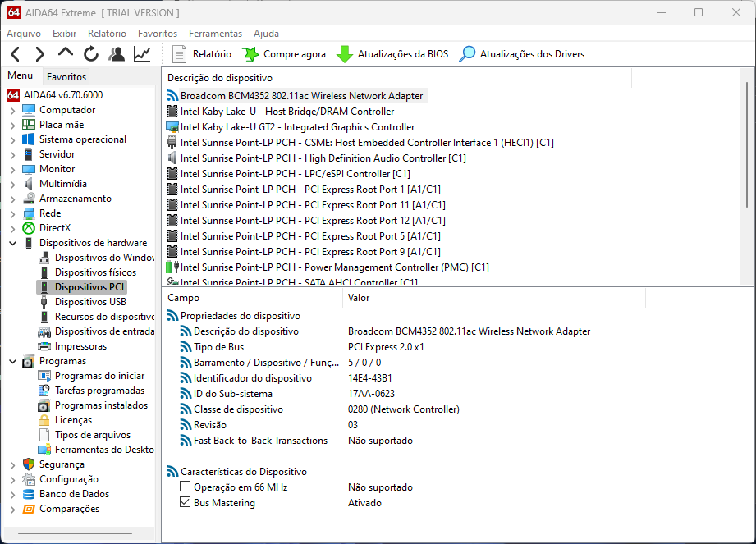Select the Configuração gear icon
Image resolution: width=756 pixels, height=544 pixels.
(x=29, y=479)
